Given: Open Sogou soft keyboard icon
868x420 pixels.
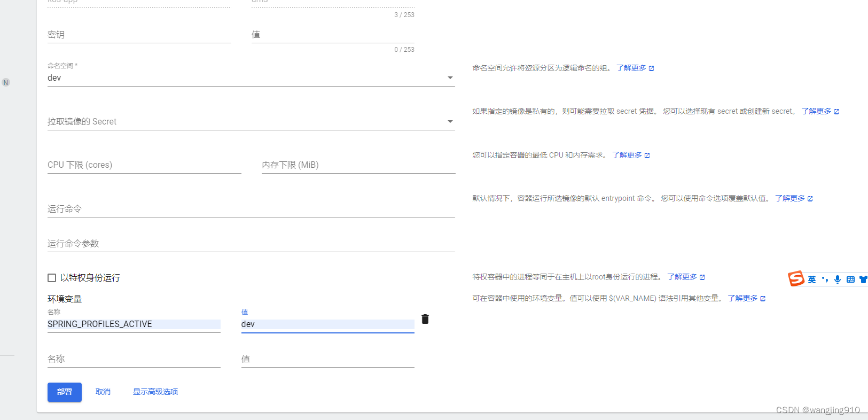Looking at the screenshot, I should click(x=850, y=279).
